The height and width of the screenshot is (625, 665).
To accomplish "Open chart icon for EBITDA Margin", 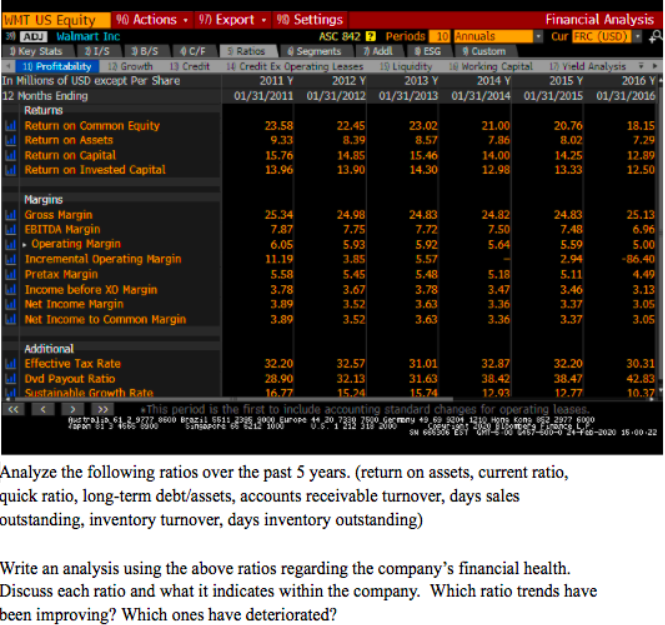I will pyautogui.click(x=10, y=229).
